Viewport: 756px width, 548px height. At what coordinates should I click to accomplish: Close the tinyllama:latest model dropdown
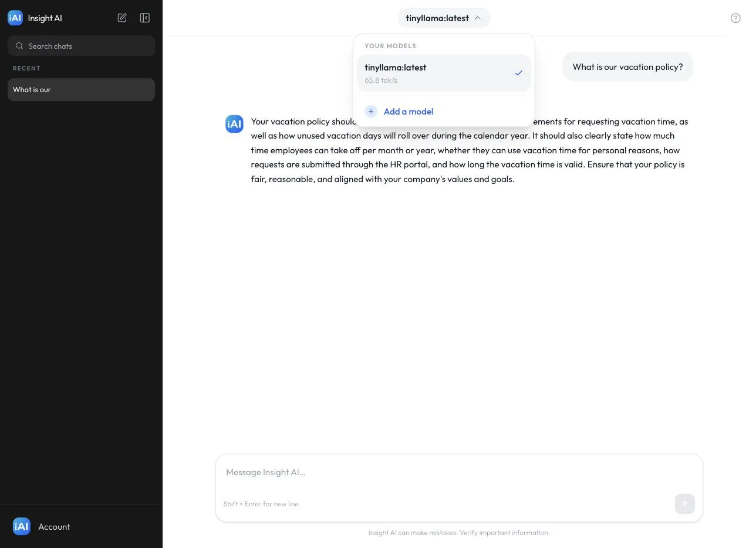coord(444,18)
